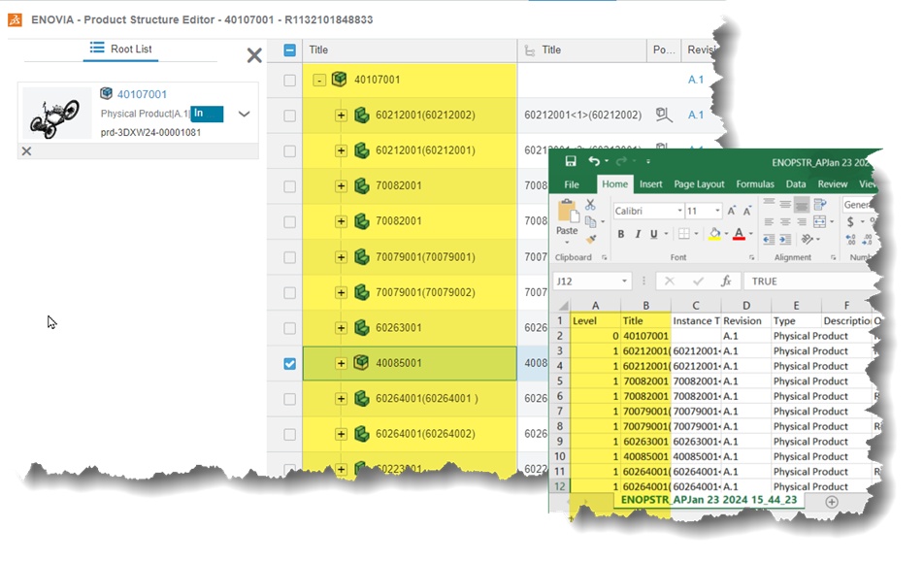
Task: Open the Calibri font name dropdown
Action: (x=678, y=211)
